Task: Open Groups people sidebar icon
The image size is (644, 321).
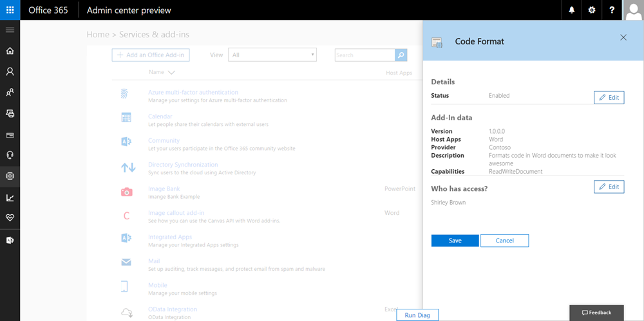Action: [x=10, y=93]
